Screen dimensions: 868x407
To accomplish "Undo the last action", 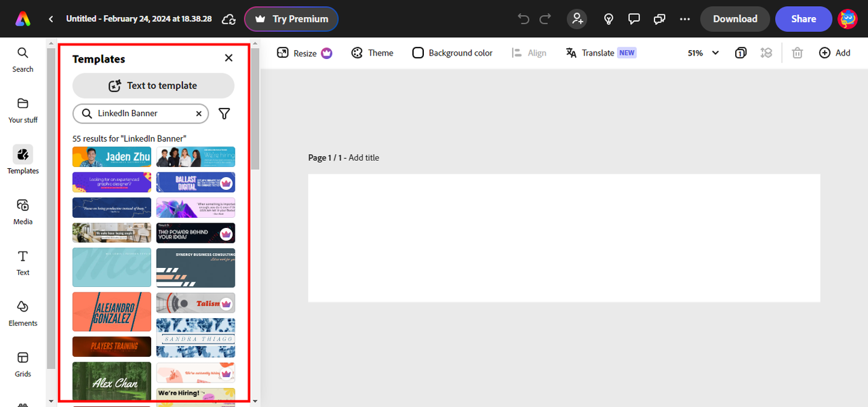I will pyautogui.click(x=524, y=19).
